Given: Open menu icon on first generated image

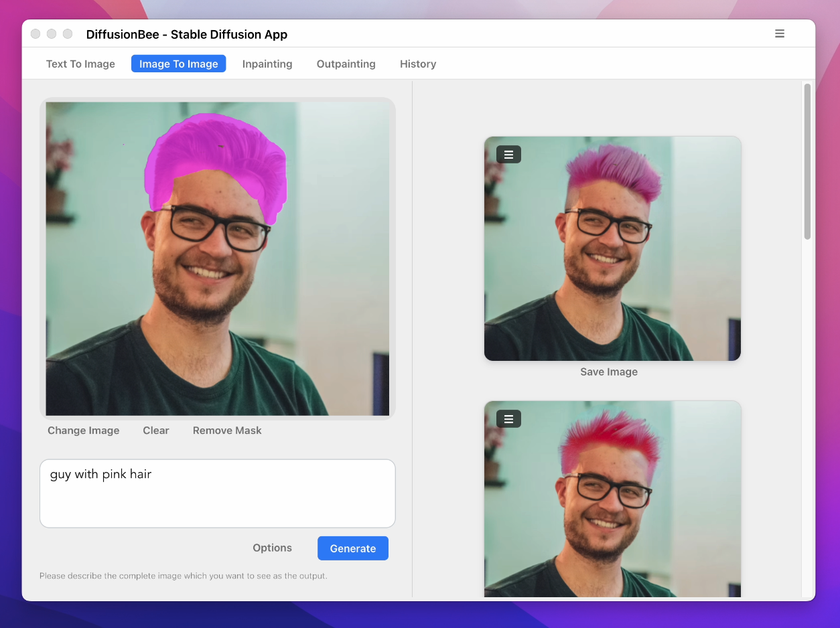Looking at the screenshot, I should tap(508, 155).
